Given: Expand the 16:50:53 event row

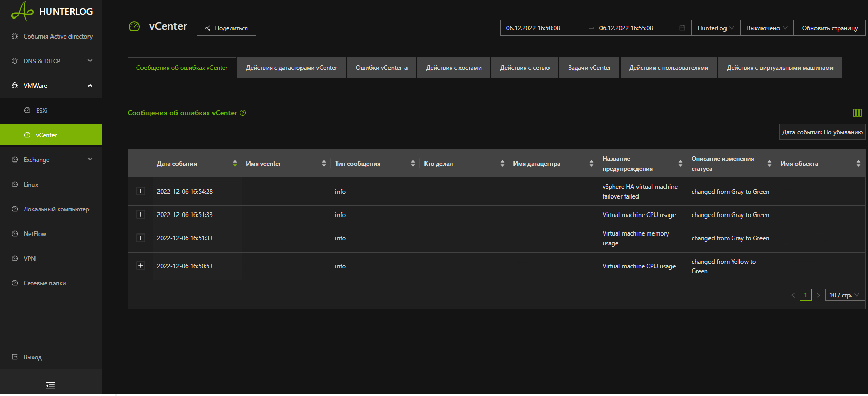Looking at the screenshot, I should [140, 265].
